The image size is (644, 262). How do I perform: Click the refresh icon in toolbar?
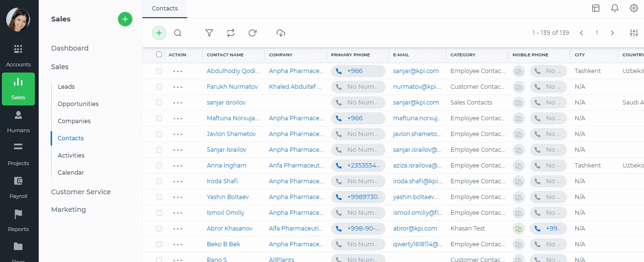point(253,33)
